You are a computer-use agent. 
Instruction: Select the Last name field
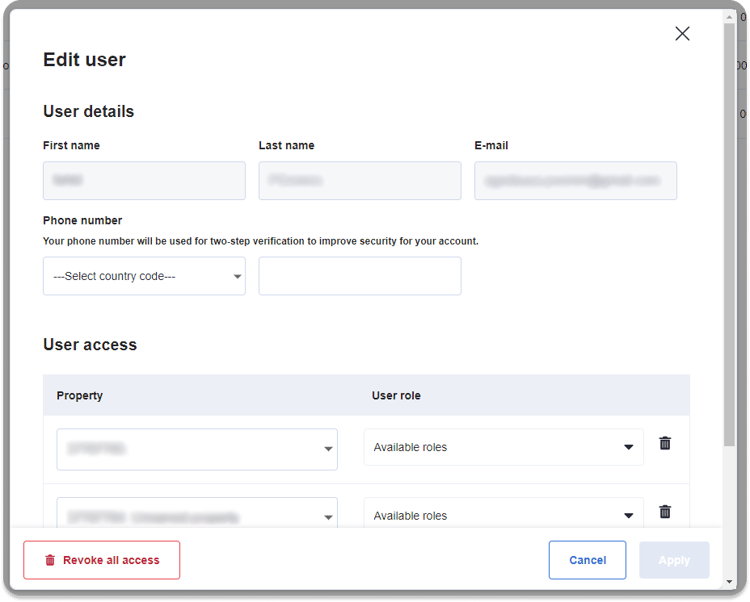point(360,181)
